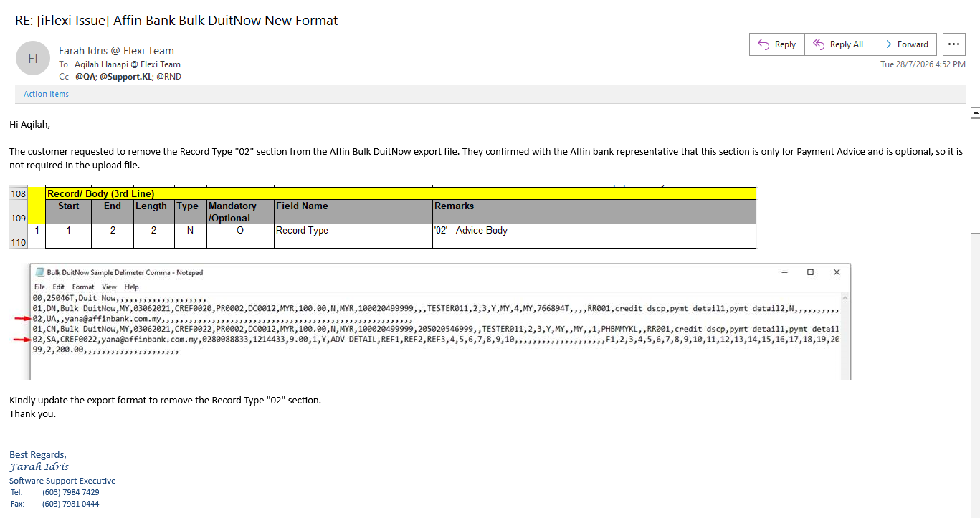The image size is (980, 518).
Task: Select the Notepad line starting "00,25046T,Duit Now"
Action: click(x=120, y=298)
